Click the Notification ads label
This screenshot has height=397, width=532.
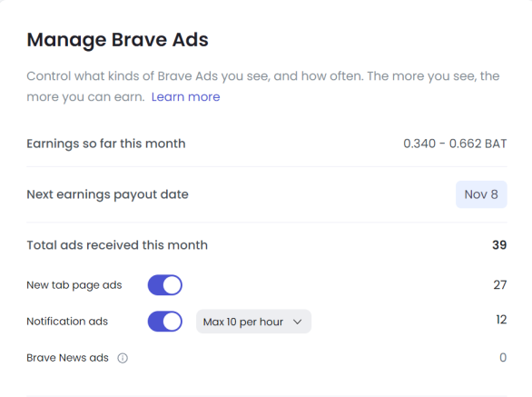click(x=67, y=322)
